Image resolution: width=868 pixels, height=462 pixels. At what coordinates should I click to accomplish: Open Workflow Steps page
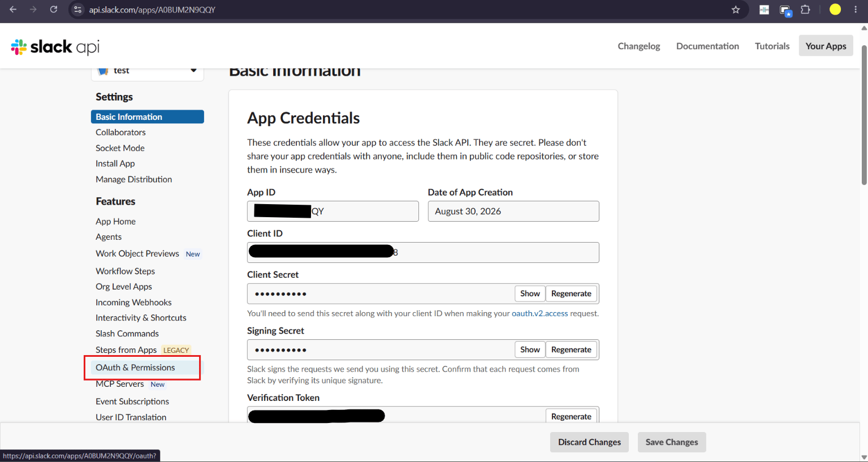[x=125, y=271]
